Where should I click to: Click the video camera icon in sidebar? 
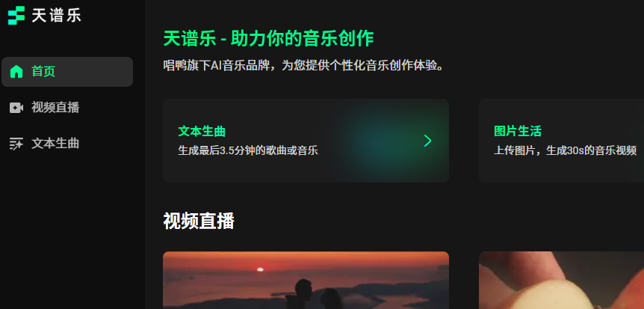point(16,108)
